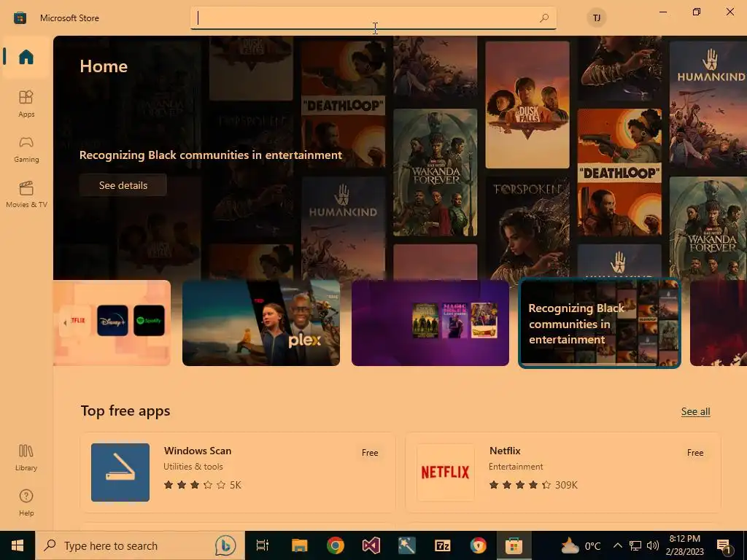Show hidden system tray icons
747x560 pixels.
tap(617, 545)
